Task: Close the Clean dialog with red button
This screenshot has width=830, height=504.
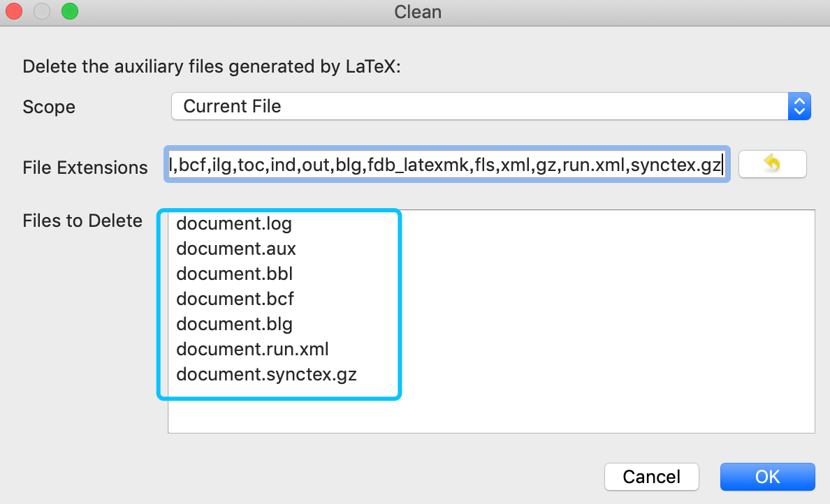Action: point(16,12)
